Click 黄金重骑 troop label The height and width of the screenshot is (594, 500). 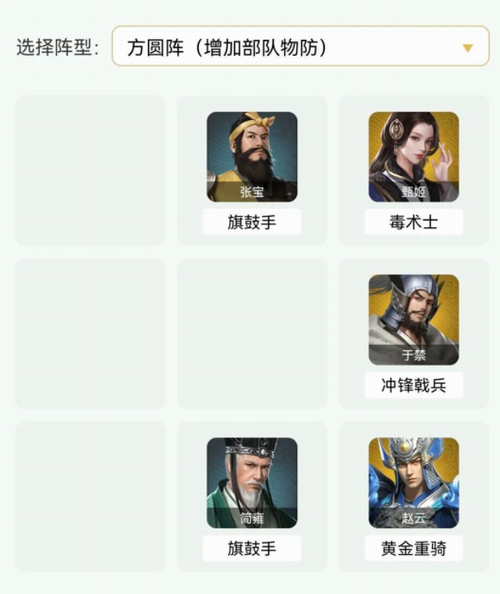point(414,548)
